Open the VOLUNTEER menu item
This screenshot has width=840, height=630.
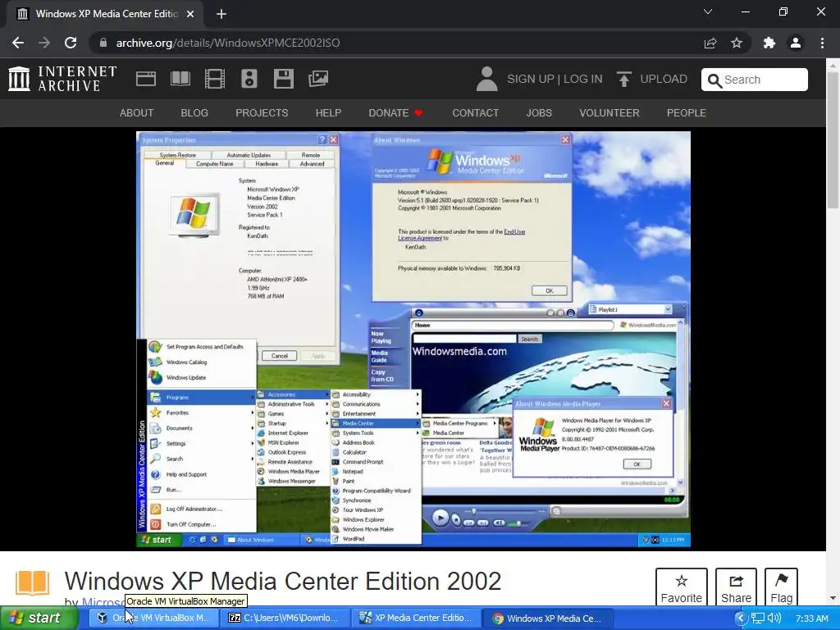pos(609,113)
